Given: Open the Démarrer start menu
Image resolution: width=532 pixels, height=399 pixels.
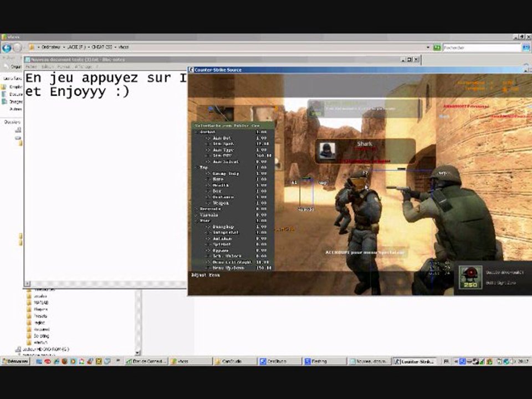Looking at the screenshot, I should [x=16, y=361].
